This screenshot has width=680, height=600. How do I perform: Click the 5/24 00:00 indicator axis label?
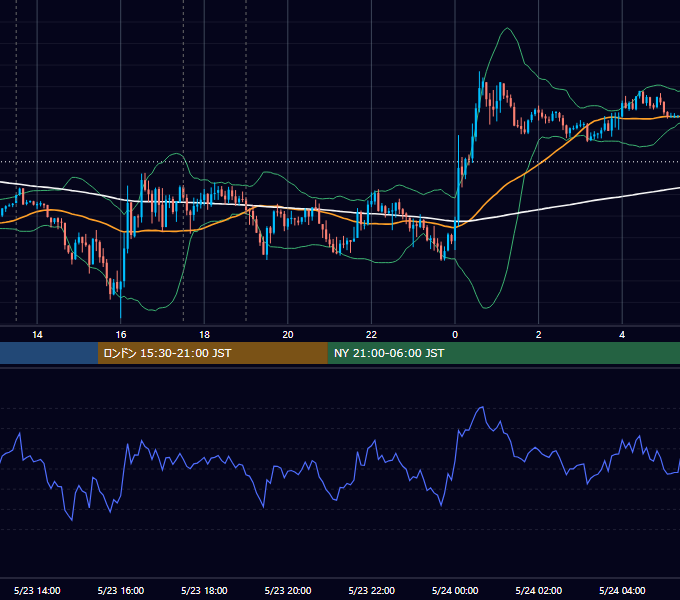click(x=455, y=590)
